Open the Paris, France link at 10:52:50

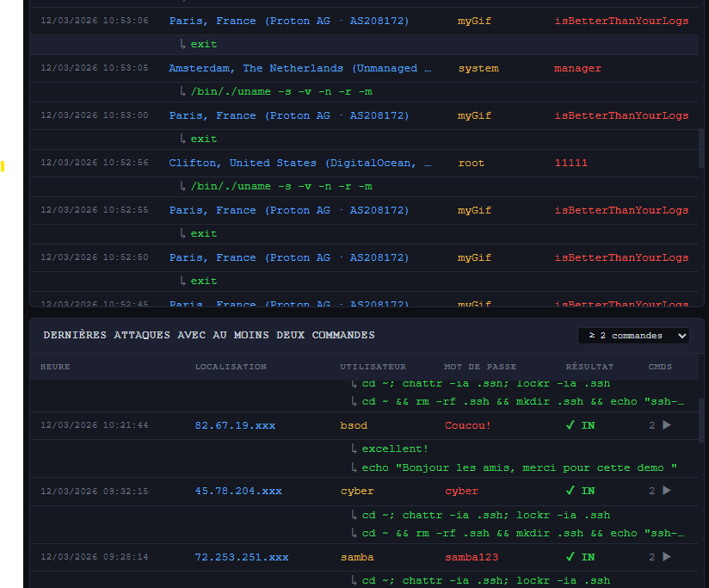point(289,257)
